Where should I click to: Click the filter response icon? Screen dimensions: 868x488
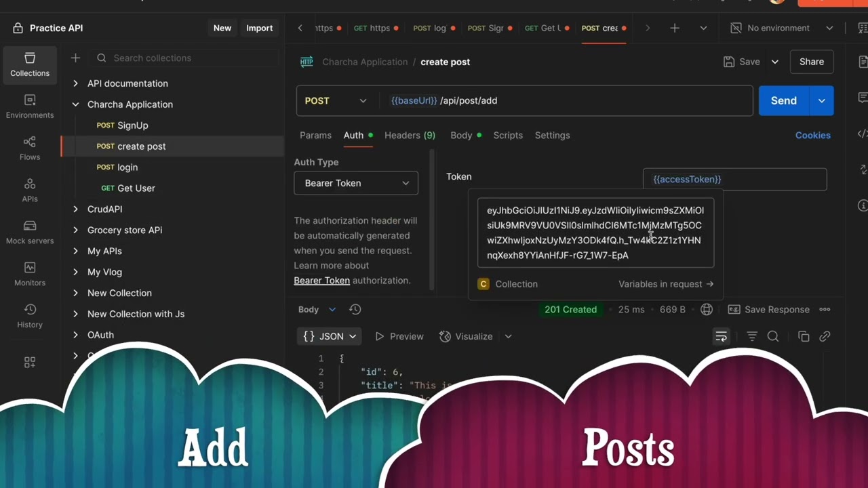(752, 336)
